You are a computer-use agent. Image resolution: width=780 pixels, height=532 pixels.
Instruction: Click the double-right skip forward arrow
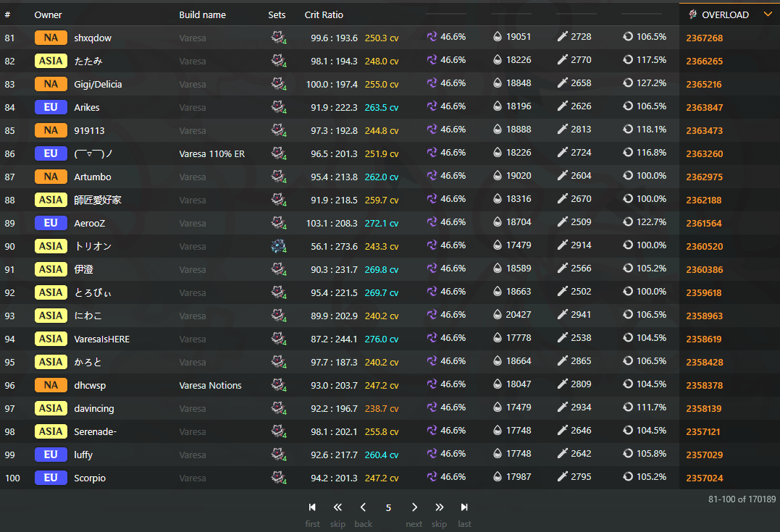(x=440, y=507)
